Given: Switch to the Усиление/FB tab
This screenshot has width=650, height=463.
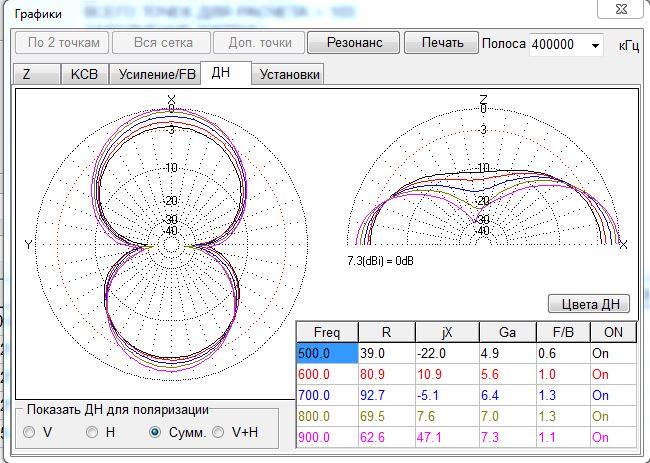Looking at the screenshot, I should [157, 75].
